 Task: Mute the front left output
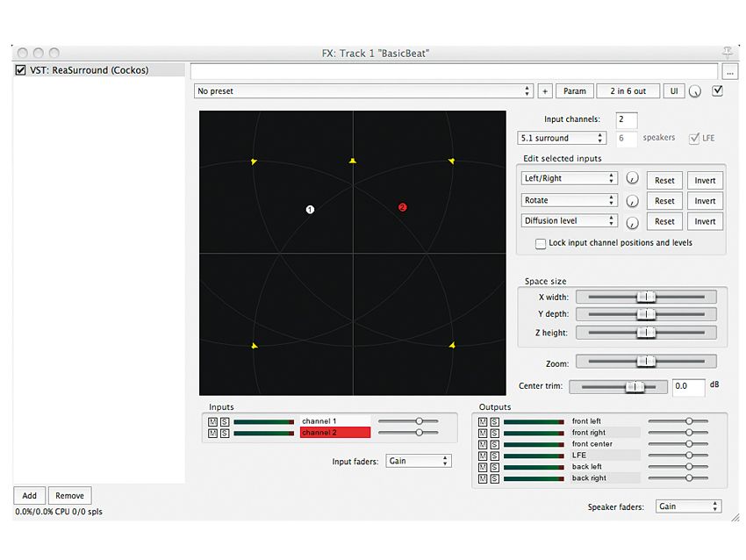tap(483, 421)
